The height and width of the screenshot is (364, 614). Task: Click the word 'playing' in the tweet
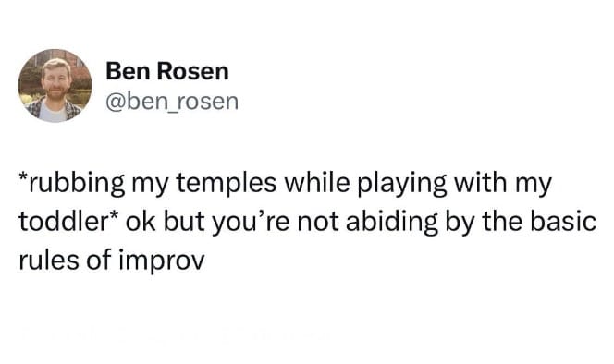pos(401,183)
